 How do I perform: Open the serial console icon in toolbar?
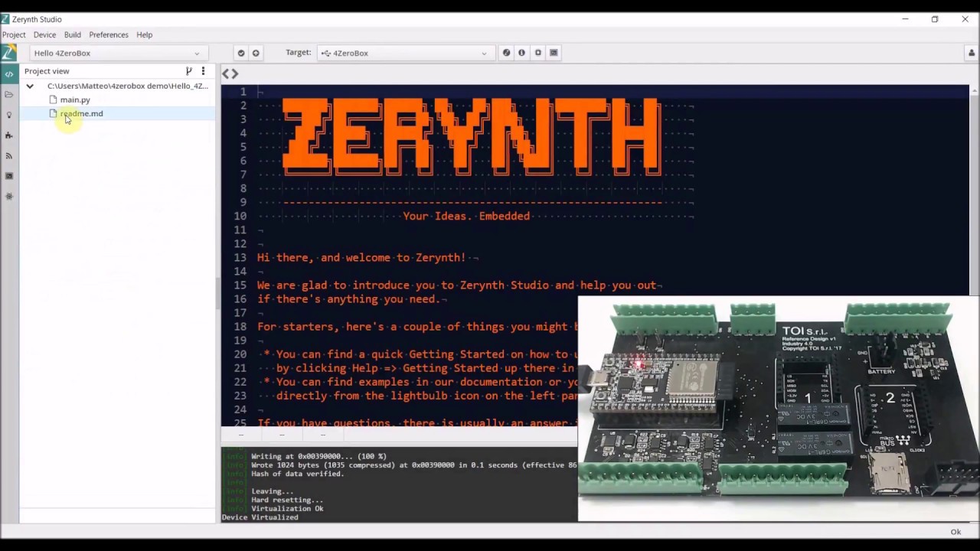click(x=554, y=53)
